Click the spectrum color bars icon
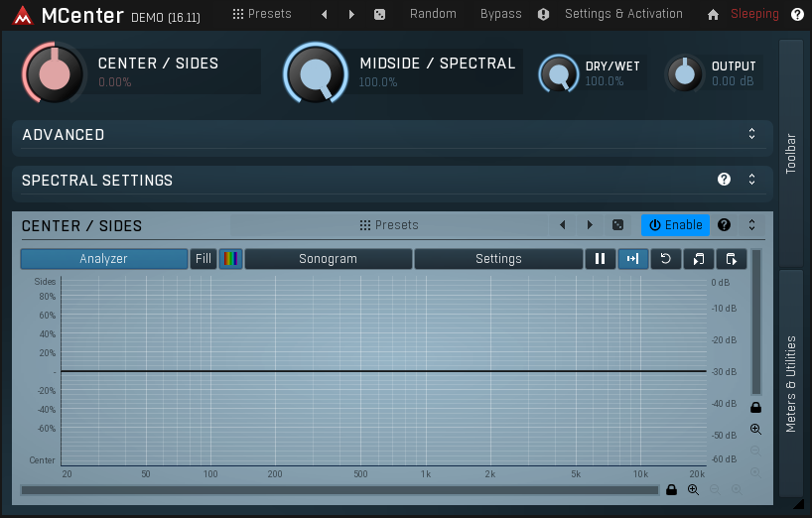Image resolution: width=812 pixels, height=518 pixels. [x=230, y=259]
